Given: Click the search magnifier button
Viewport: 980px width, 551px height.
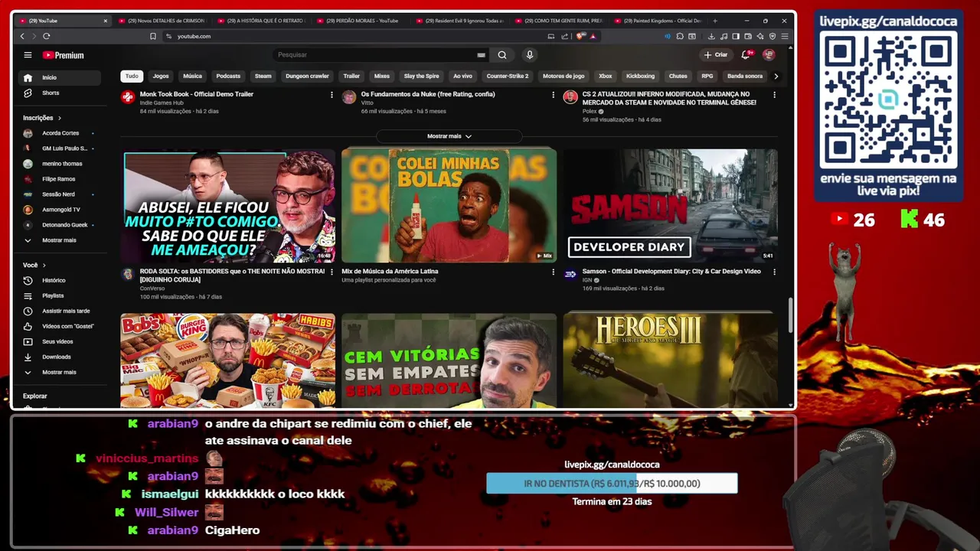Looking at the screenshot, I should coord(501,55).
